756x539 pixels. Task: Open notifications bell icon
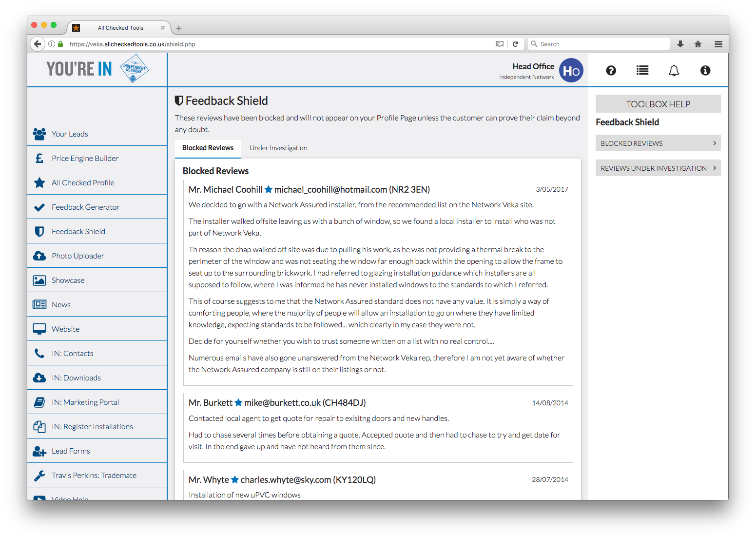point(674,71)
